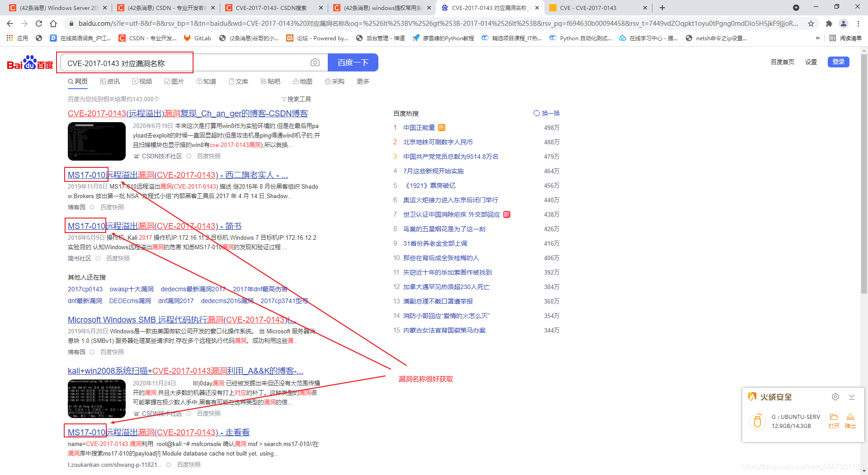This screenshot has height=475, width=868.
Task: Open Microsoft Windows SMB 远程代码执行漏洞 result
Action: coord(182,319)
